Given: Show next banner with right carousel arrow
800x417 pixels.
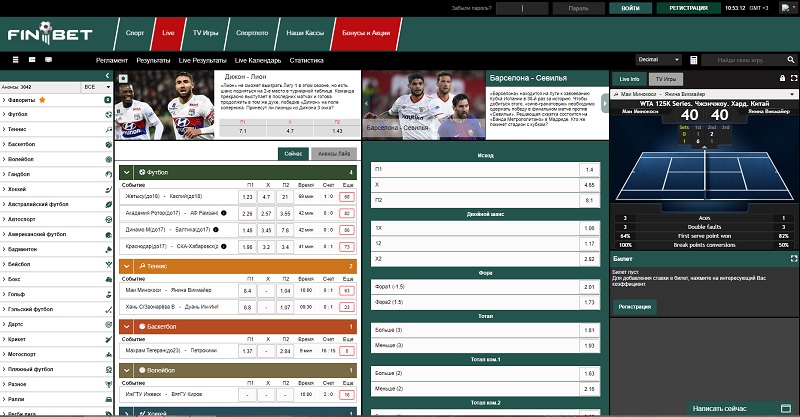Looking at the screenshot, I should pos(605,104).
